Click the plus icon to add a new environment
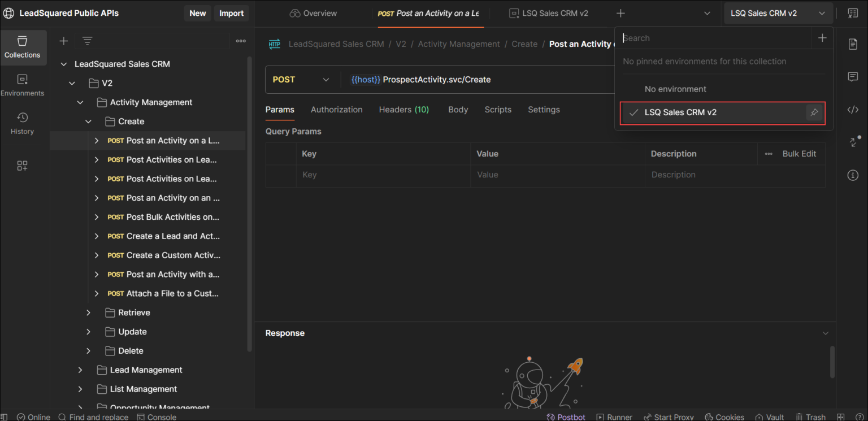Screen dimensions: 868x421 click(x=822, y=38)
